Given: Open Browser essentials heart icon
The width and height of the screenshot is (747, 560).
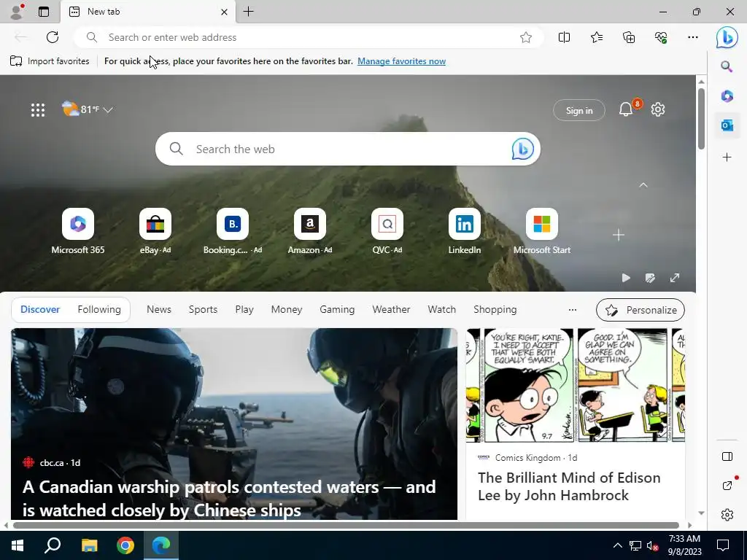Looking at the screenshot, I should 661,37.
